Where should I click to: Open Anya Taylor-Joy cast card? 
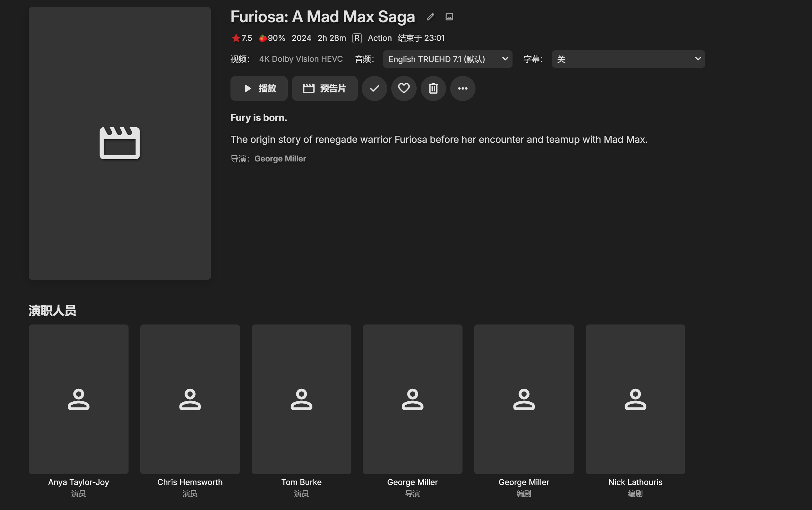point(79,399)
